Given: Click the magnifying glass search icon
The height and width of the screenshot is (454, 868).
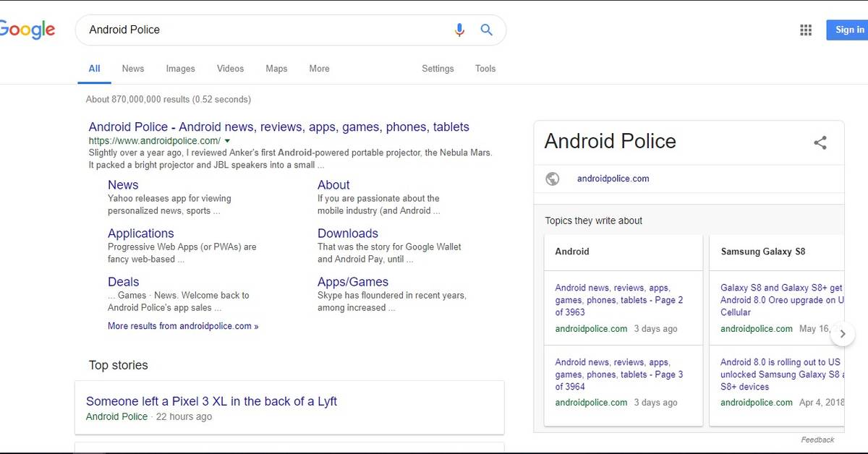Looking at the screenshot, I should (487, 30).
